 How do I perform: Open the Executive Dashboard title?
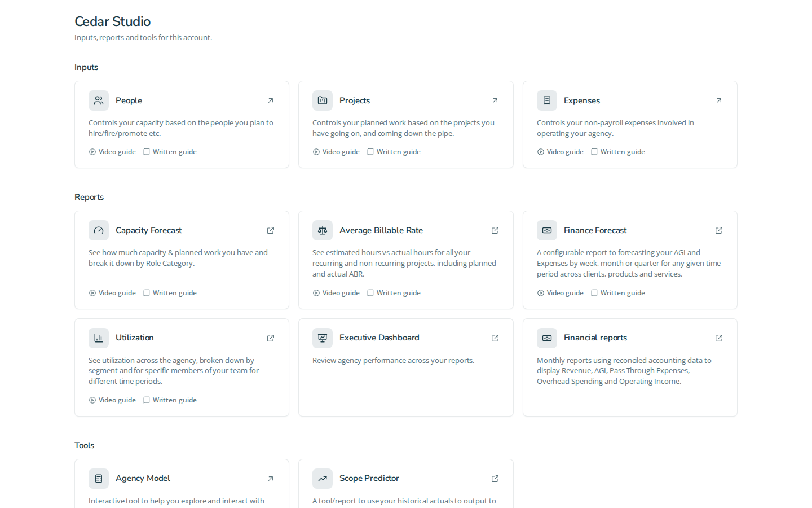(379, 338)
